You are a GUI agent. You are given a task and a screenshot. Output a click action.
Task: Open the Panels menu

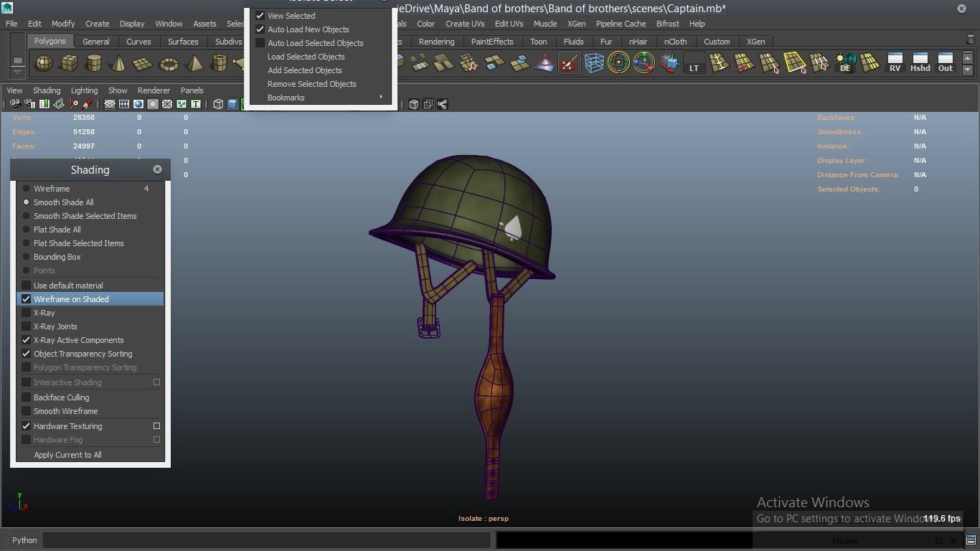coord(192,90)
